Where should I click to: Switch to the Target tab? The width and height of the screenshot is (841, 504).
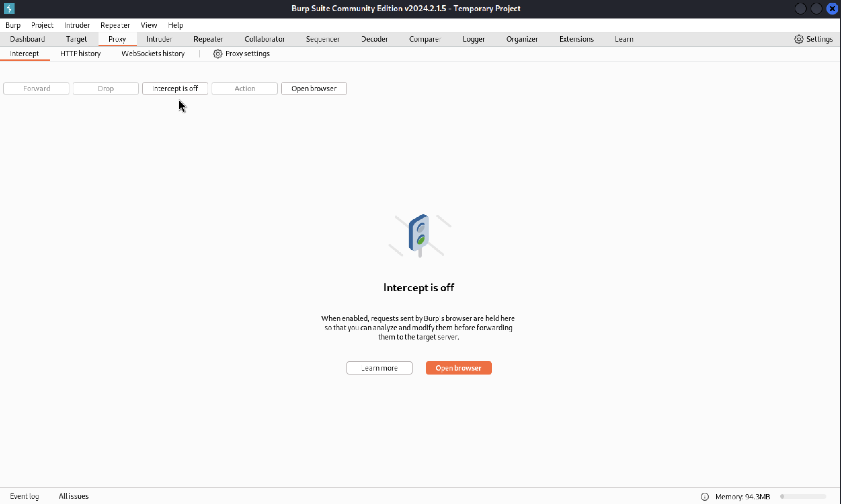(76, 39)
